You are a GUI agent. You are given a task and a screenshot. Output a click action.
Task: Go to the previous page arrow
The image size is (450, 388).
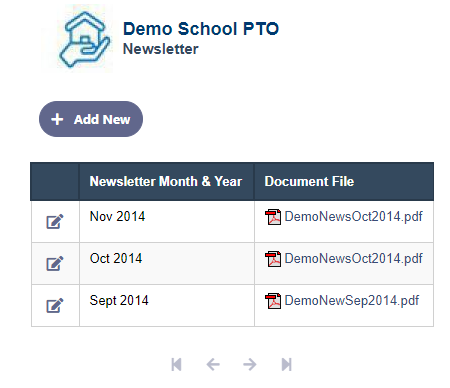tap(213, 364)
